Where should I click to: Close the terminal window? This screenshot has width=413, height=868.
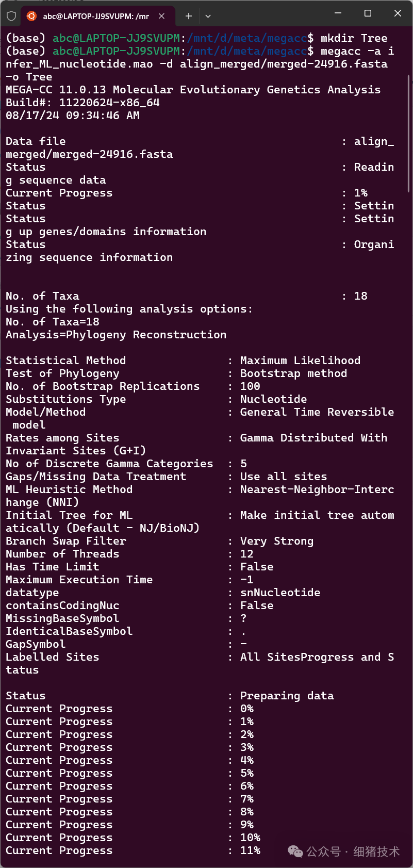(398, 13)
